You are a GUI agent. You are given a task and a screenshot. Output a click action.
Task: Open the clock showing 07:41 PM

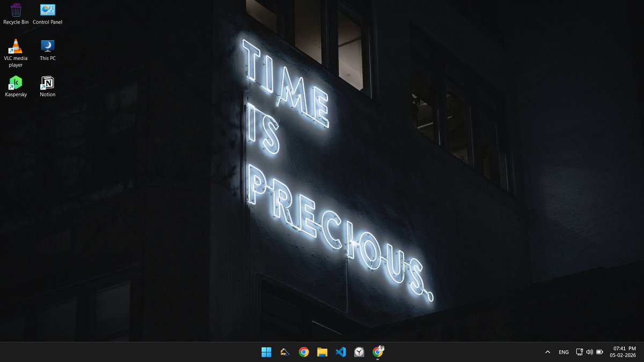pyautogui.click(x=623, y=352)
